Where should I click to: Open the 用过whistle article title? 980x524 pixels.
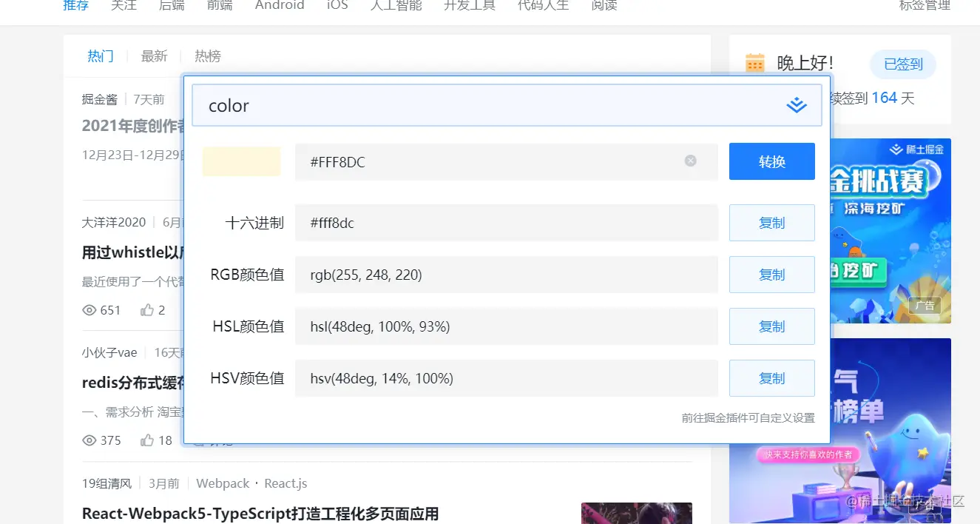133,252
